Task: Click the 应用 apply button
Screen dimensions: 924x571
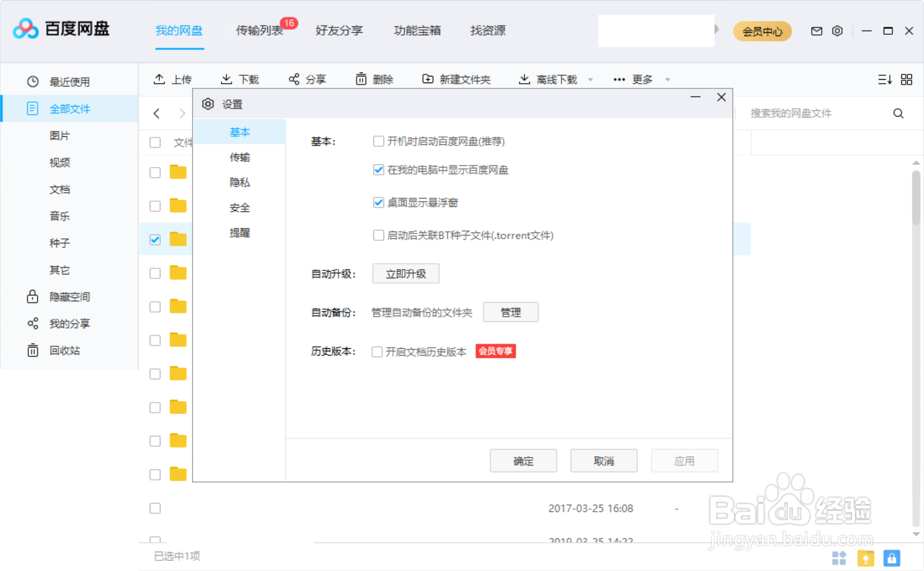Action: [684, 461]
